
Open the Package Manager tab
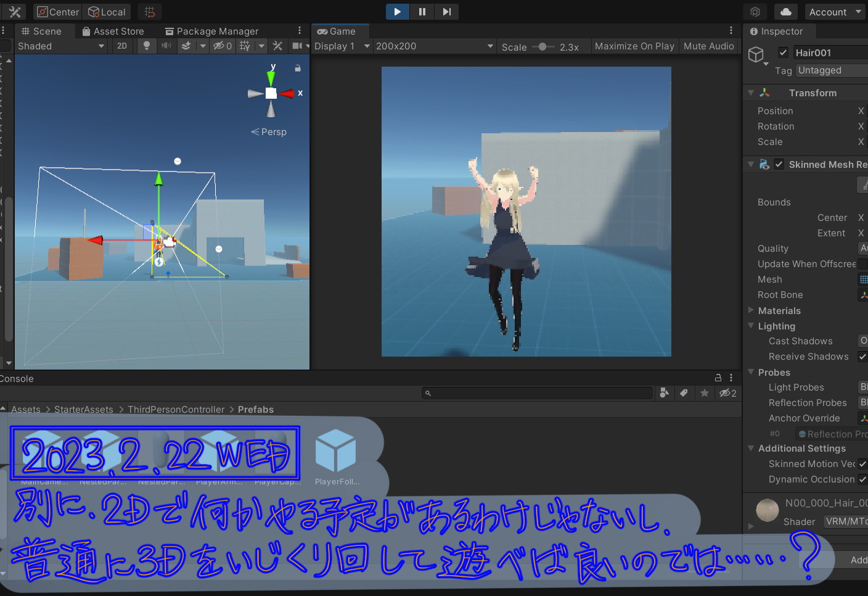pos(211,31)
